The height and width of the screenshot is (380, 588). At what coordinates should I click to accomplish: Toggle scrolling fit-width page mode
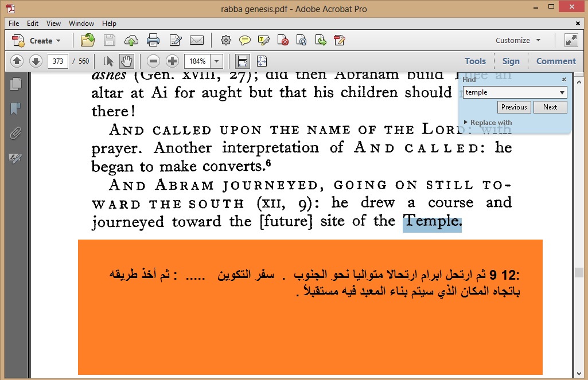[x=242, y=61]
